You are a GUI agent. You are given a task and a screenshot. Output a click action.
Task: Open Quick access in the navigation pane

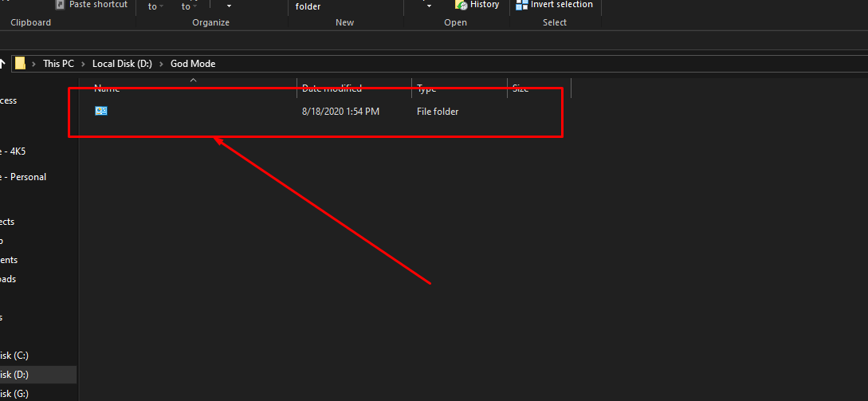(8, 100)
